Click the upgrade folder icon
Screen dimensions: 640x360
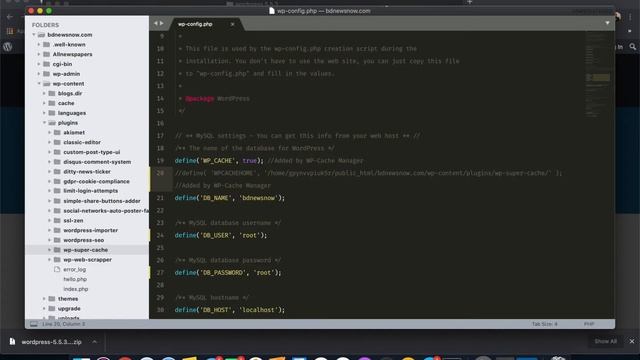pyautogui.click(x=52, y=309)
